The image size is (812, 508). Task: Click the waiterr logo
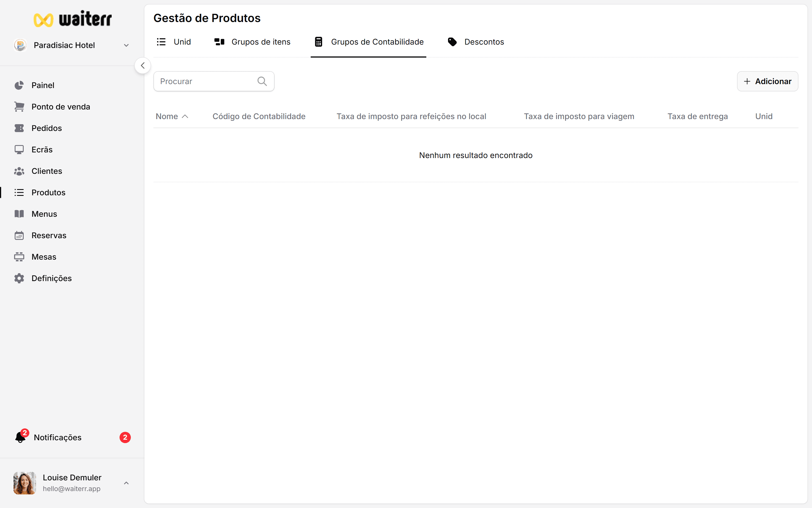coord(72,19)
